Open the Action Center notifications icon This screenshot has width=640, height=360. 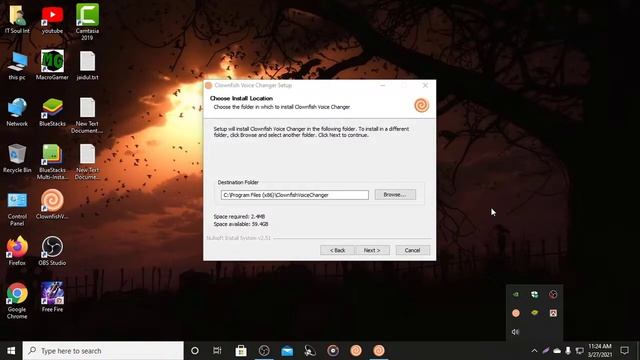[x=624, y=351]
